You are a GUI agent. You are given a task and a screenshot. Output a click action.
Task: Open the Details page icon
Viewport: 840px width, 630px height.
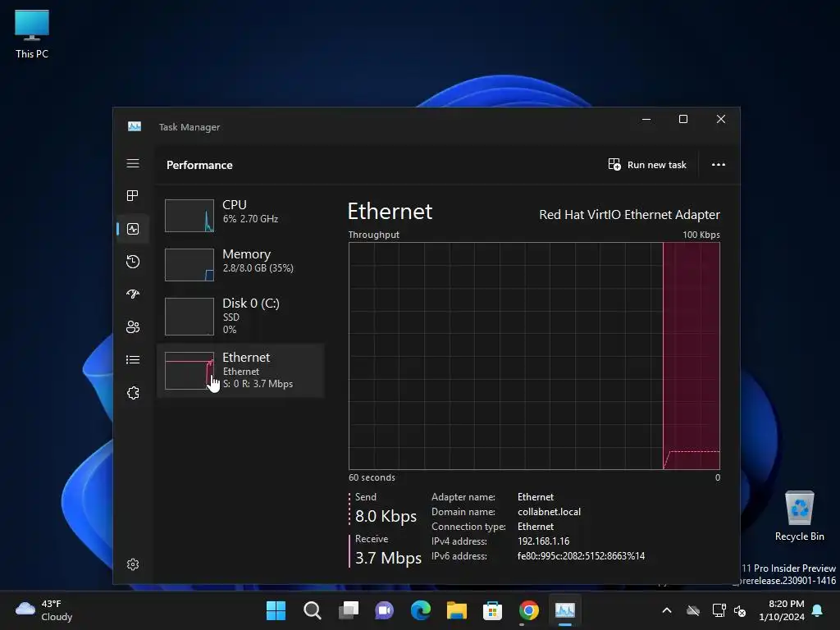tap(133, 359)
